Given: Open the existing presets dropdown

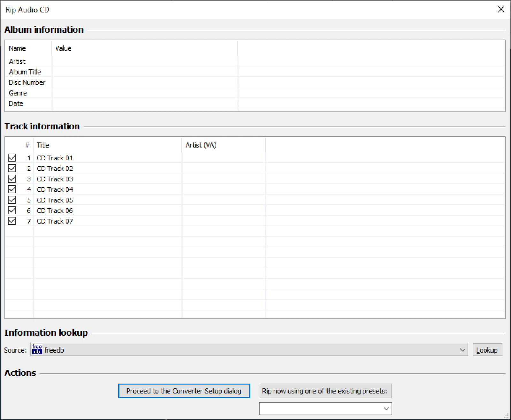Looking at the screenshot, I should 386,409.
